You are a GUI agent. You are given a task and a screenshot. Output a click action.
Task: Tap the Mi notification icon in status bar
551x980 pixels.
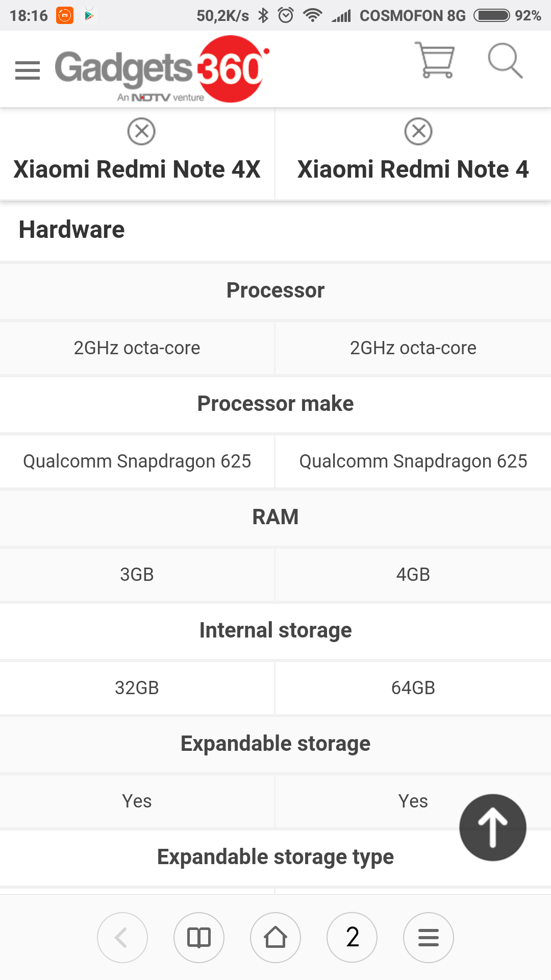pos(65,15)
